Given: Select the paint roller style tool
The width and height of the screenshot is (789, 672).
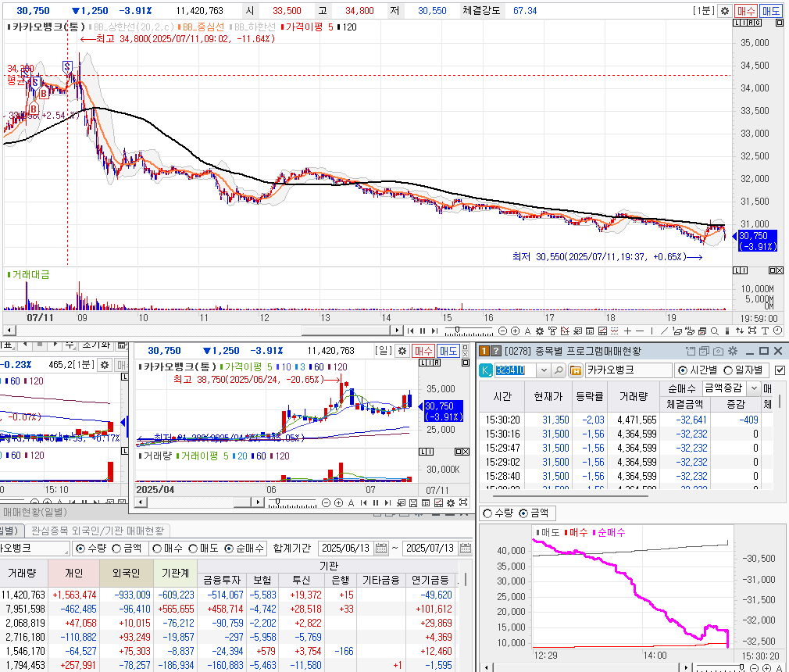Looking at the screenshot, I should point(552,331).
